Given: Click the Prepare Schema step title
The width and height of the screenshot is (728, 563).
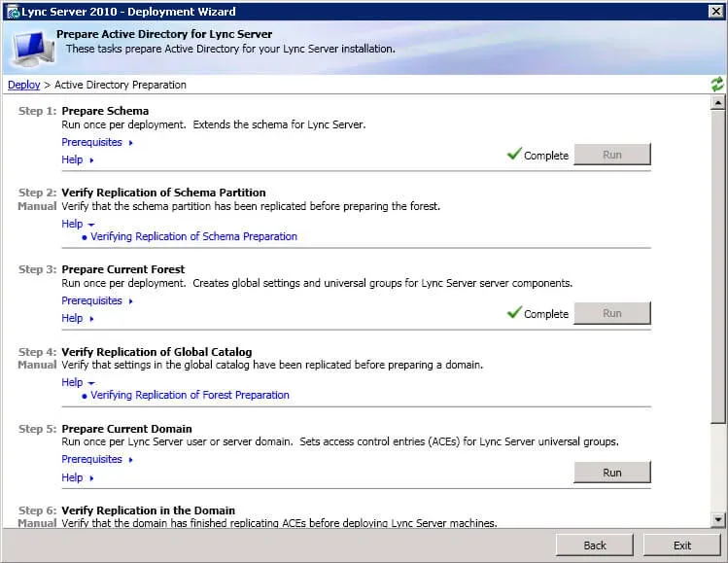Looking at the screenshot, I should coord(105,111).
